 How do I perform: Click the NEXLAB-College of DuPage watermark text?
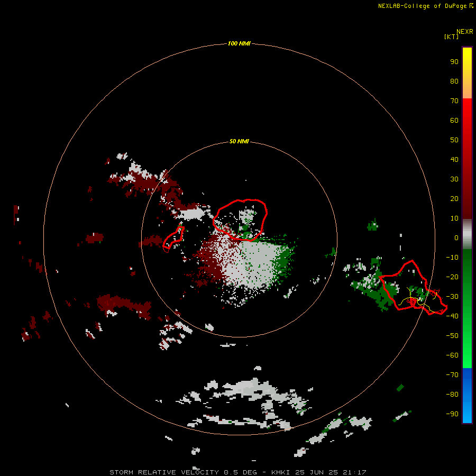(425, 6)
